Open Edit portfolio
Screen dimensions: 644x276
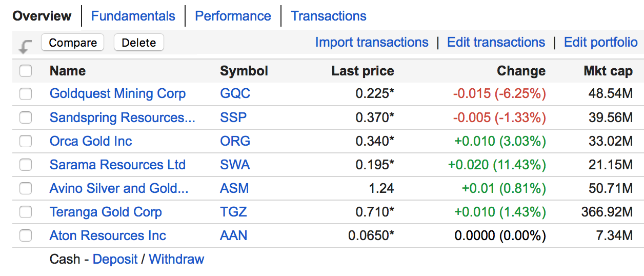tap(600, 42)
